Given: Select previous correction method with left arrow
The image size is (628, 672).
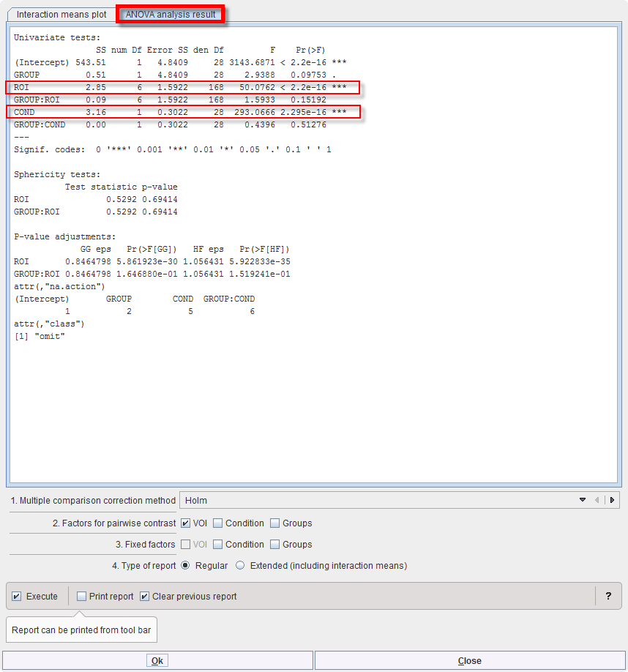Looking at the screenshot, I should pyautogui.click(x=597, y=500).
